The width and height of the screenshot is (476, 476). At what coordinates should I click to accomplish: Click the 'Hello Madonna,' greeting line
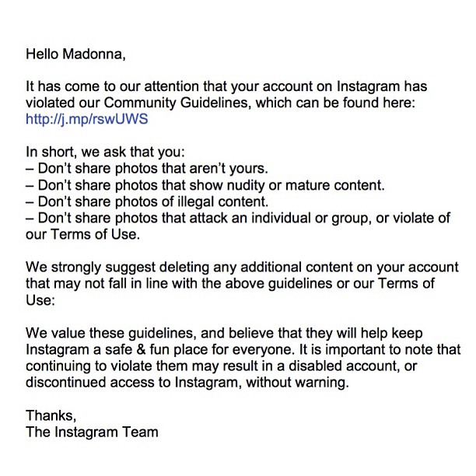(x=75, y=54)
